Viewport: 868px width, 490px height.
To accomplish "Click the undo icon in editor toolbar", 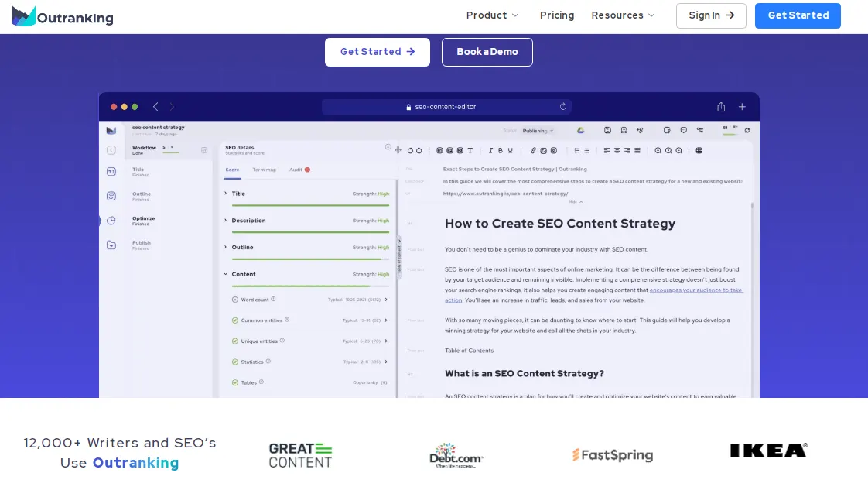I will (x=410, y=151).
